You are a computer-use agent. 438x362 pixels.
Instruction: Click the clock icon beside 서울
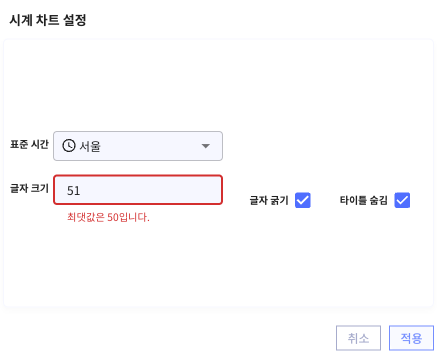[69, 146]
